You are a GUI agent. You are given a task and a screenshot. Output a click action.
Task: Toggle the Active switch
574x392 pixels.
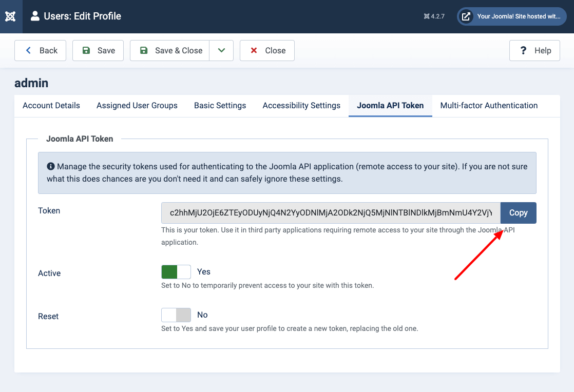[176, 272]
